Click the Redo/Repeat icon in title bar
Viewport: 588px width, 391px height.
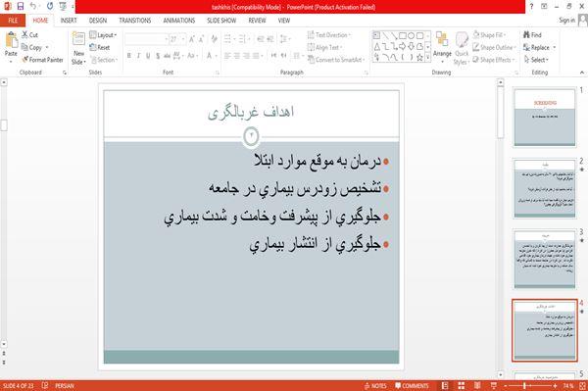pos(50,7)
